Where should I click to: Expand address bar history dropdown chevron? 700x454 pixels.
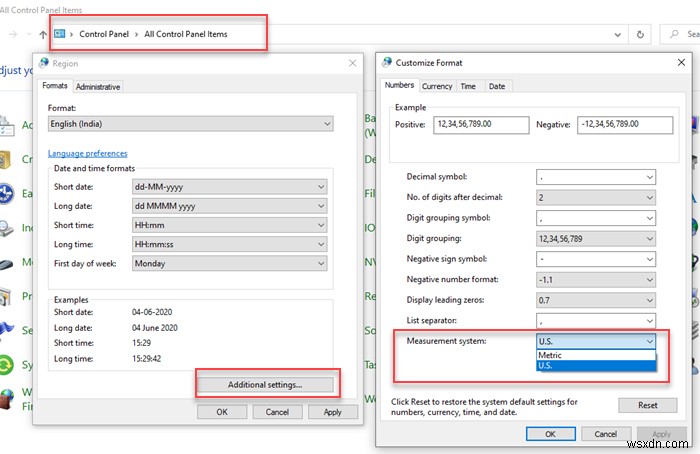(617, 34)
